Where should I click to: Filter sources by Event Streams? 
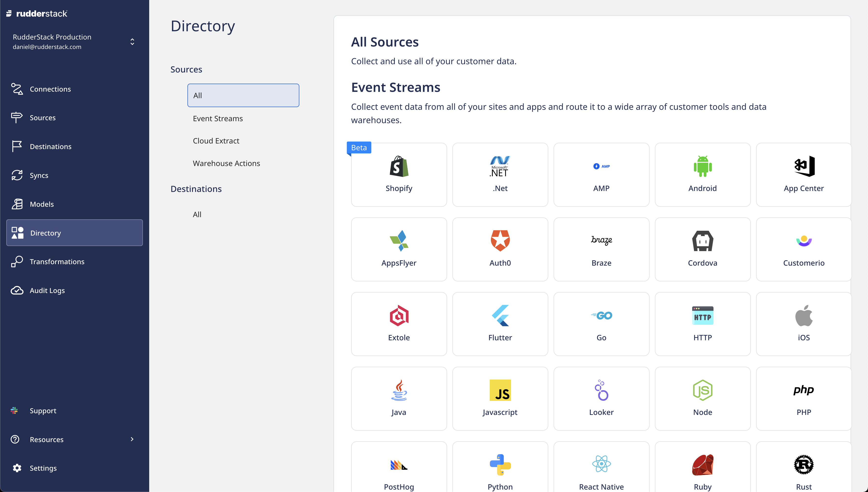click(x=218, y=118)
